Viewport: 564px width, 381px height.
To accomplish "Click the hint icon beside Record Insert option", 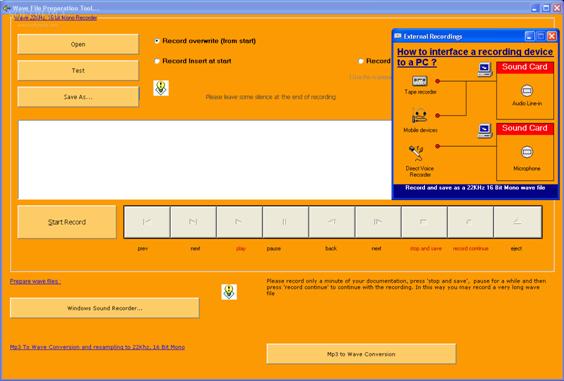I will [161, 88].
